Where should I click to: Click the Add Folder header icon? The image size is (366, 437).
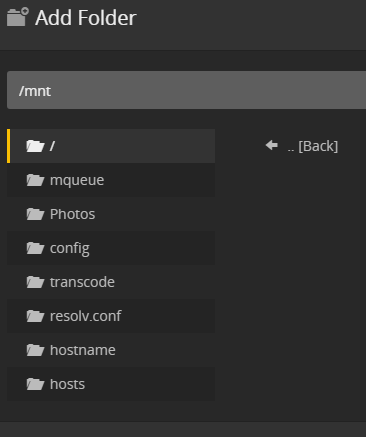pos(18,17)
